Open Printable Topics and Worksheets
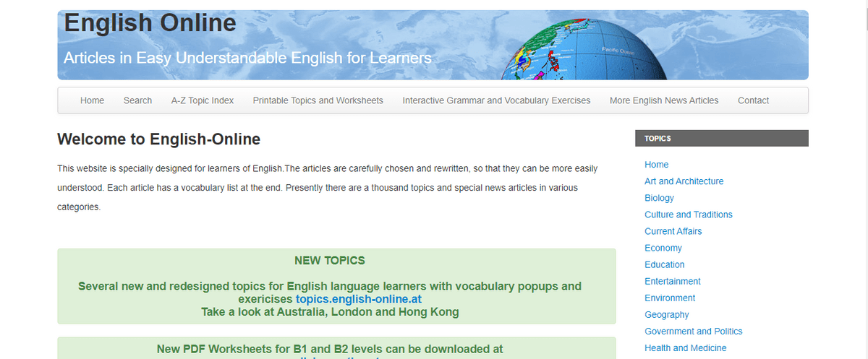The height and width of the screenshot is (359, 868). (x=318, y=100)
